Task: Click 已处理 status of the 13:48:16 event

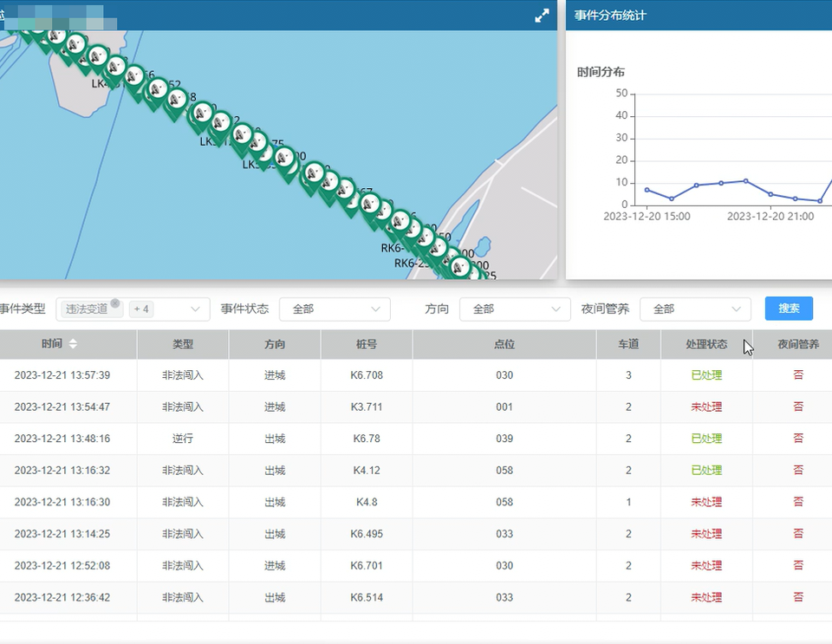Action: coord(706,439)
